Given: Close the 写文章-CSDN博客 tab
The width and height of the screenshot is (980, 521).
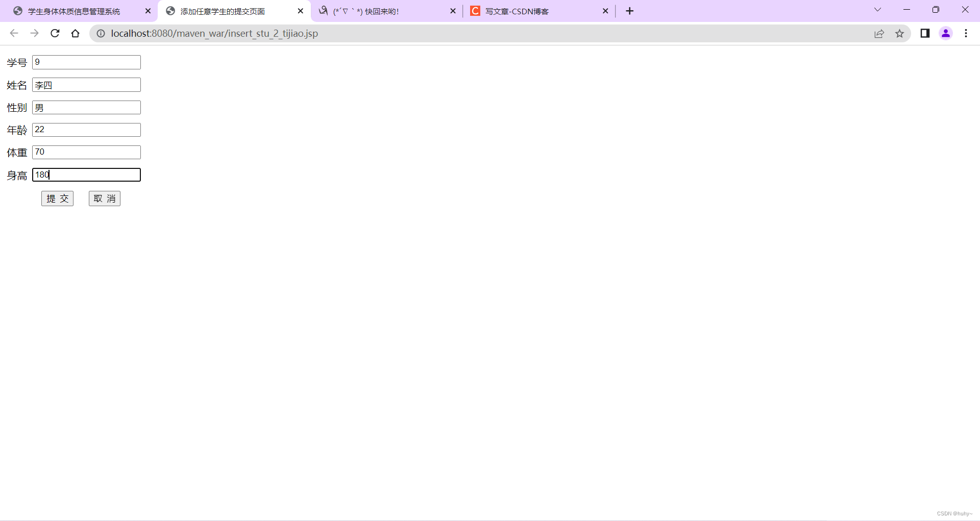Looking at the screenshot, I should pyautogui.click(x=605, y=11).
